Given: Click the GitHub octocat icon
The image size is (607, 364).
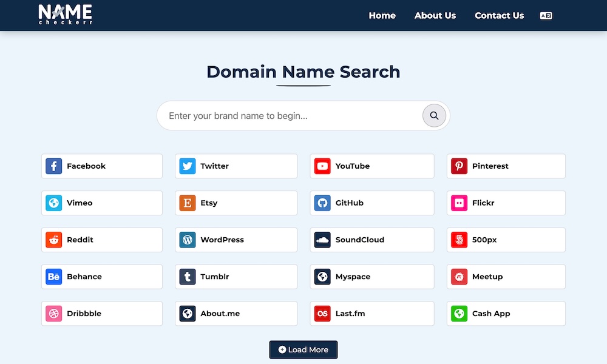Looking at the screenshot, I should click(322, 203).
